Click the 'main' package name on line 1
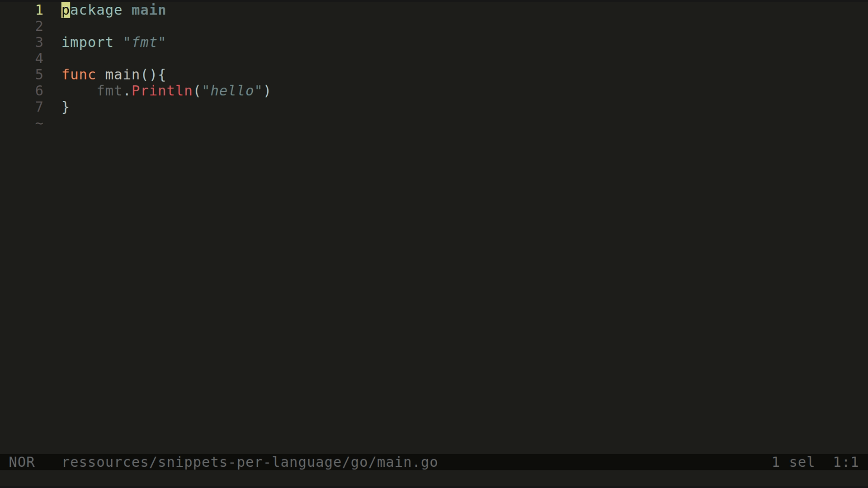The image size is (868, 488). click(x=149, y=10)
